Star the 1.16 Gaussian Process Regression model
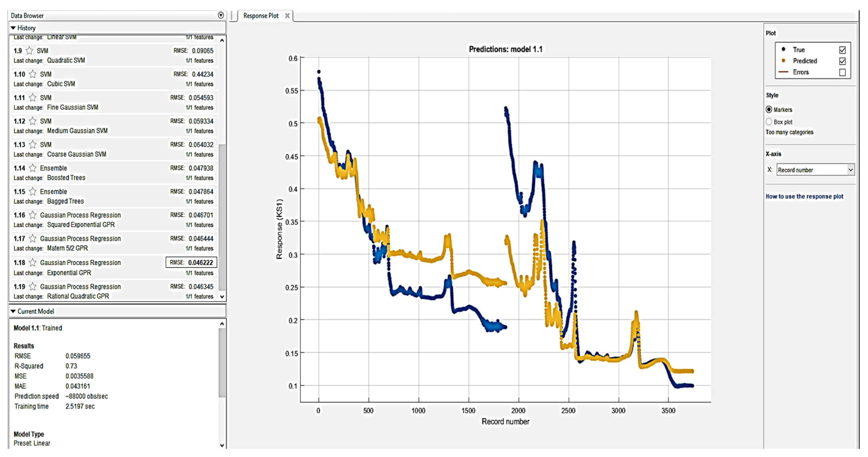Image resolution: width=868 pixels, height=457 pixels. click(33, 215)
